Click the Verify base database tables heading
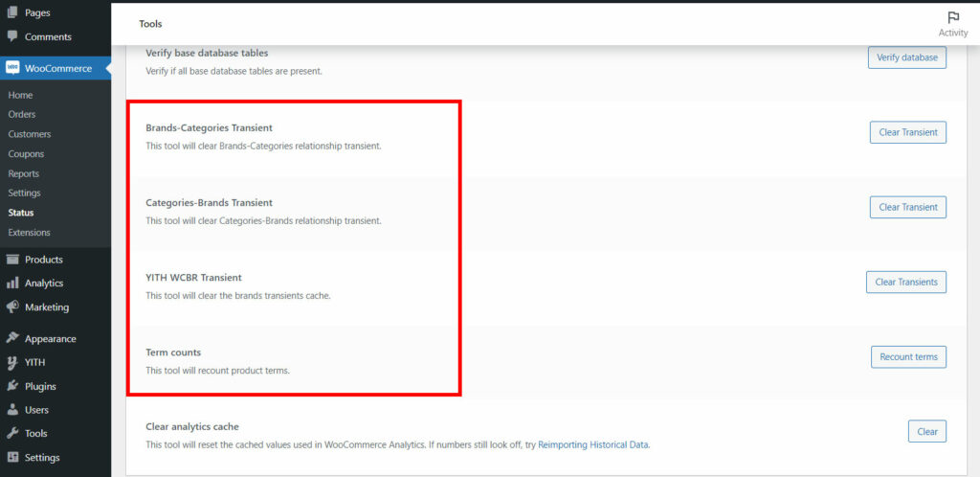This screenshot has height=477, width=980. [207, 53]
